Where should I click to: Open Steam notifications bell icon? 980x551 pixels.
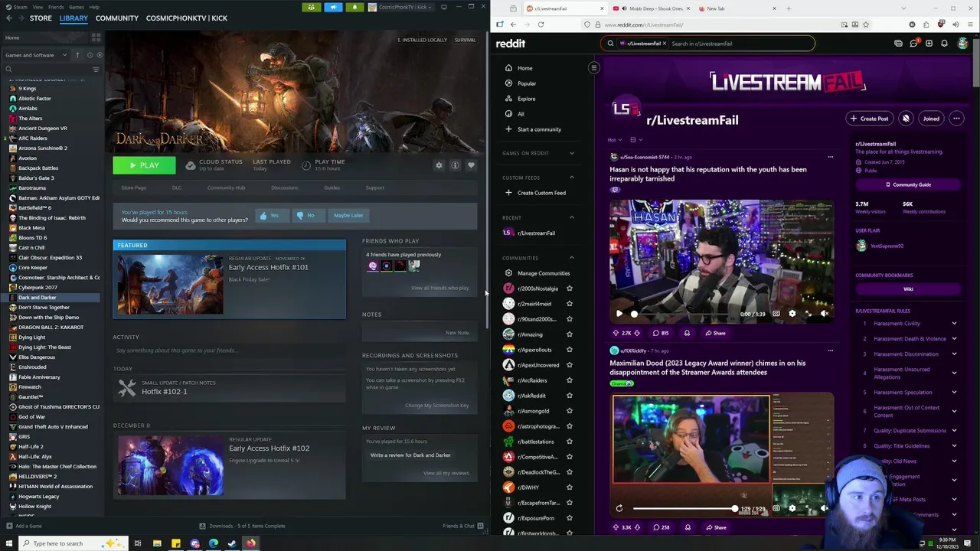coord(354,7)
